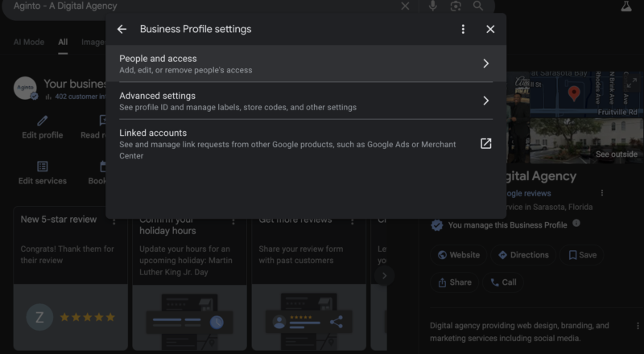
Task: Expand Advanced settings chevron
Action: (x=485, y=101)
